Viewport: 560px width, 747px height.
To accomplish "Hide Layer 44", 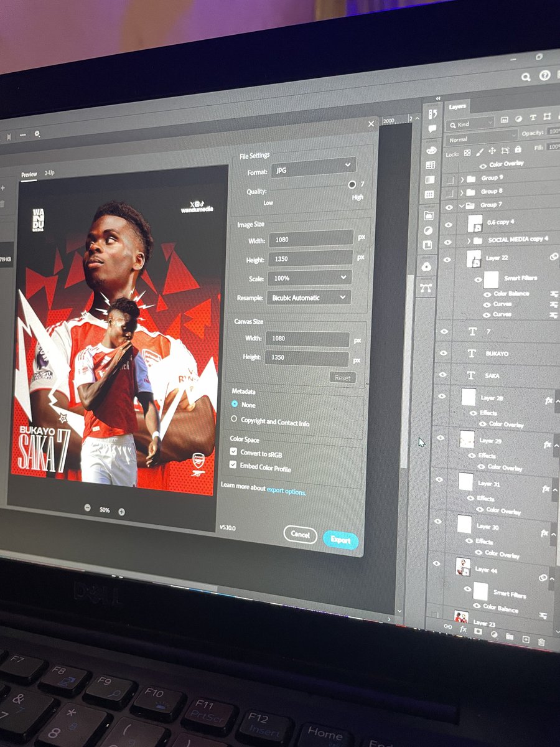I will point(436,563).
